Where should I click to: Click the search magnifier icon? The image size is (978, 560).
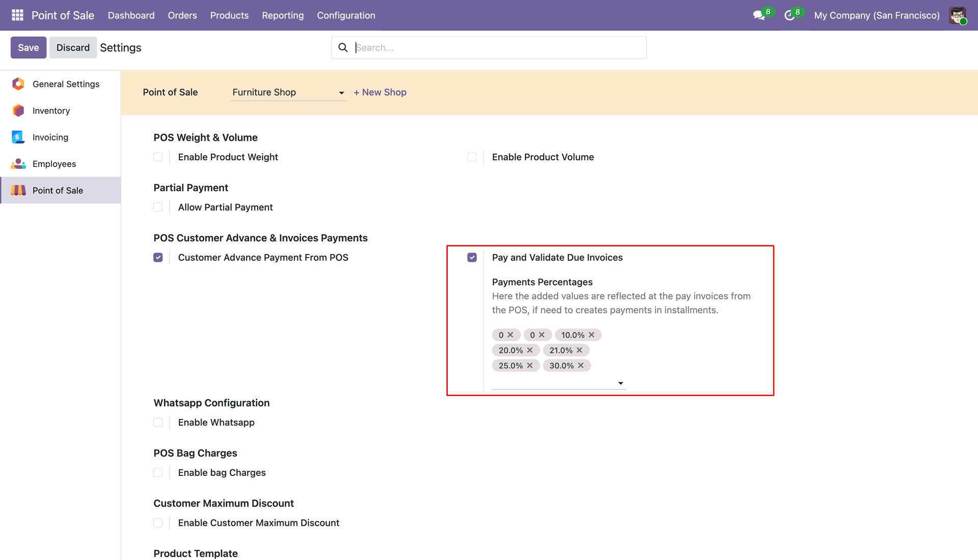343,47
